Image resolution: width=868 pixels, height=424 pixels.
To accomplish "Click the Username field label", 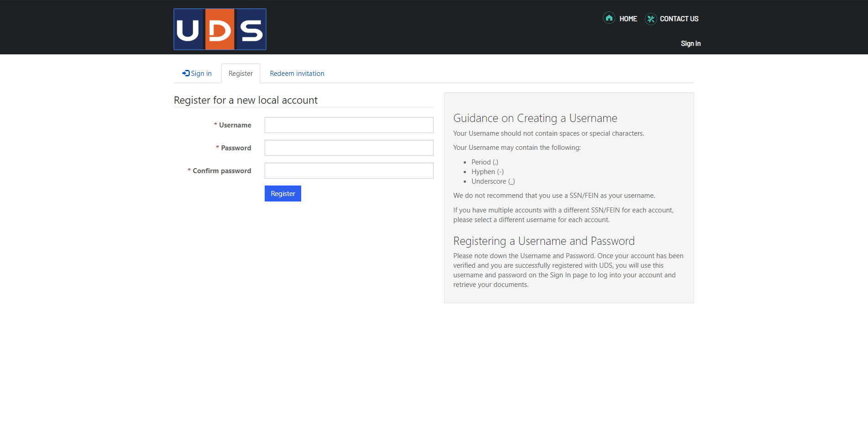I will [x=235, y=125].
